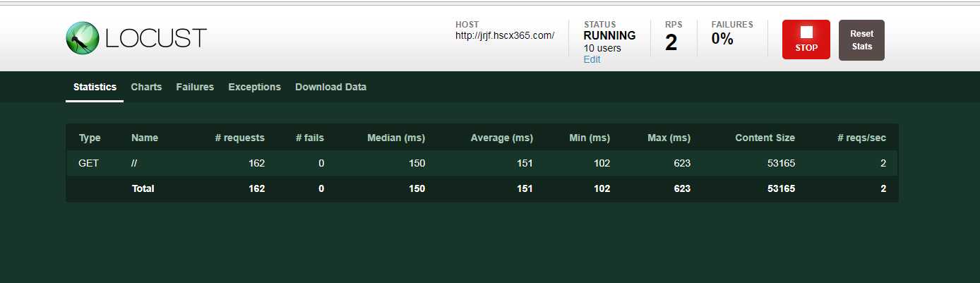Image resolution: width=980 pixels, height=283 pixels.
Task: Sort by Min (ms) column header
Action: coord(590,138)
